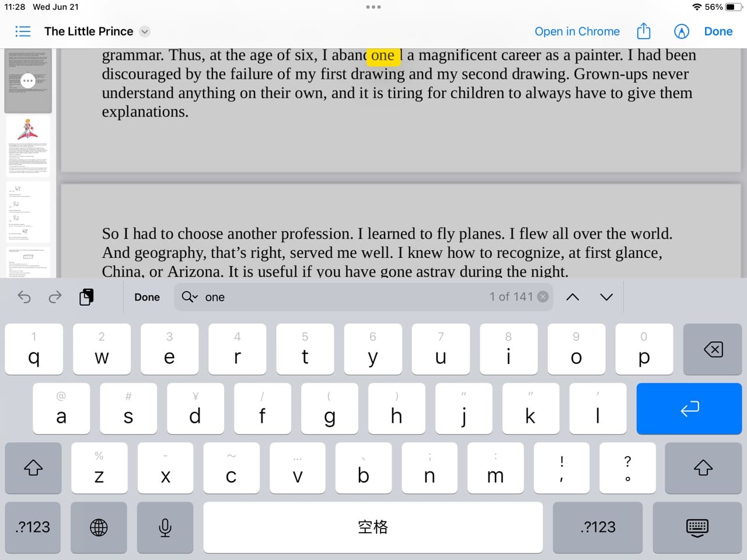Open the search options menu
Viewport: 747px width, 560px height.
point(189,297)
